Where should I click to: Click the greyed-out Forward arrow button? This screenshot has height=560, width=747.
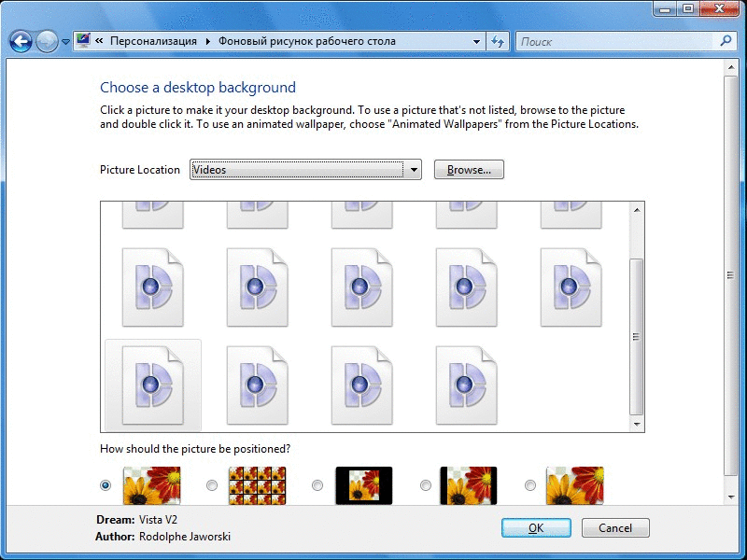(x=47, y=42)
